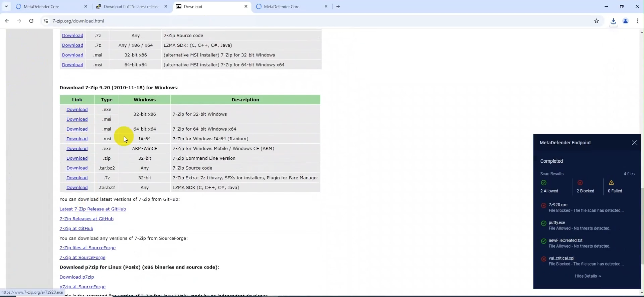Download 9.20 .msi for IA-64 Itanium
644x297 pixels.
(77, 139)
